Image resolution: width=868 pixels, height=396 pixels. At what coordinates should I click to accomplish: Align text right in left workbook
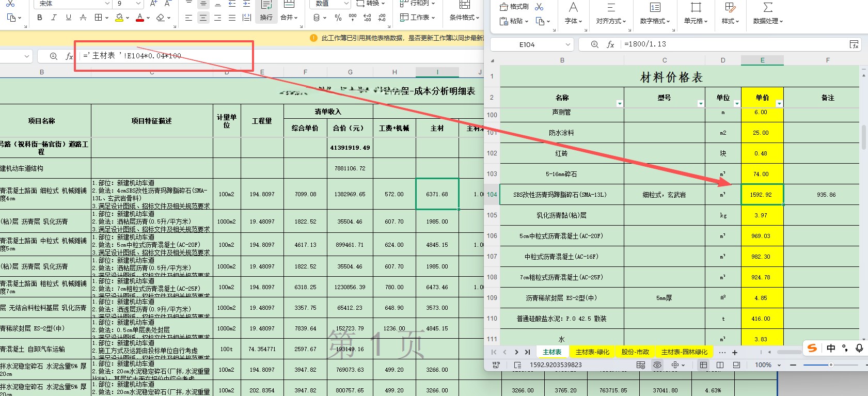217,18
